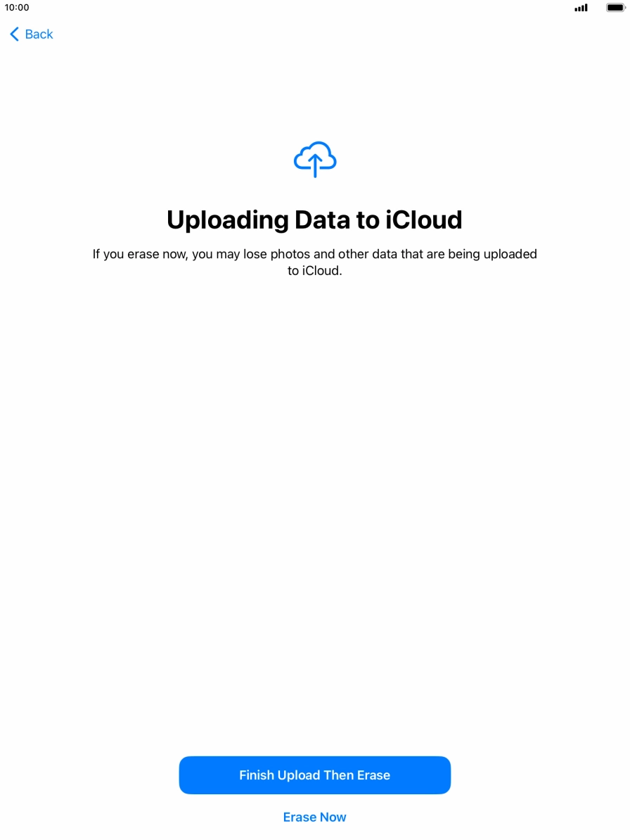
Task: Wait for upload via blue Finish button
Action: pos(315,775)
